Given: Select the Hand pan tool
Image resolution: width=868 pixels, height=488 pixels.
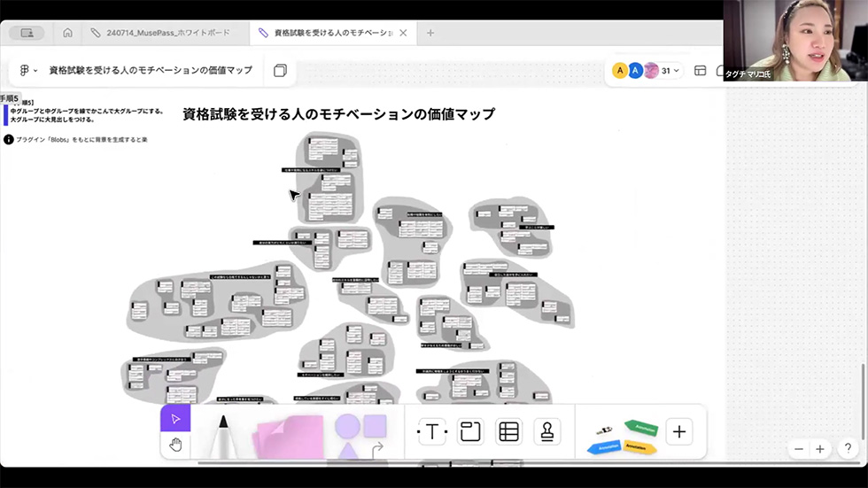Looking at the screenshot, I should tap(175, 445).
